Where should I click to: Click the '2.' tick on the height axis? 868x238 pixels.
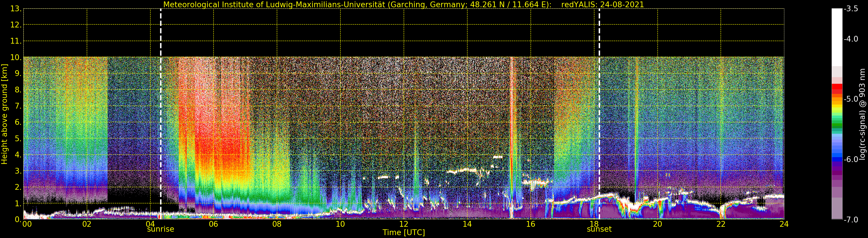click(x=18, y=187)
